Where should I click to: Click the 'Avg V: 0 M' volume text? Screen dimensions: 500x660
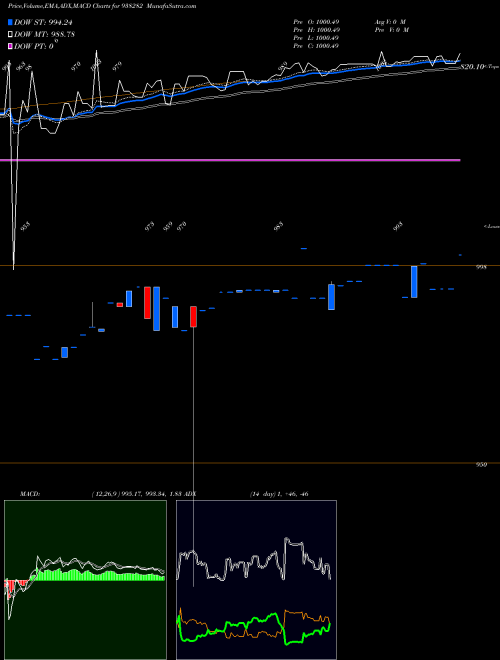[390, 22]
